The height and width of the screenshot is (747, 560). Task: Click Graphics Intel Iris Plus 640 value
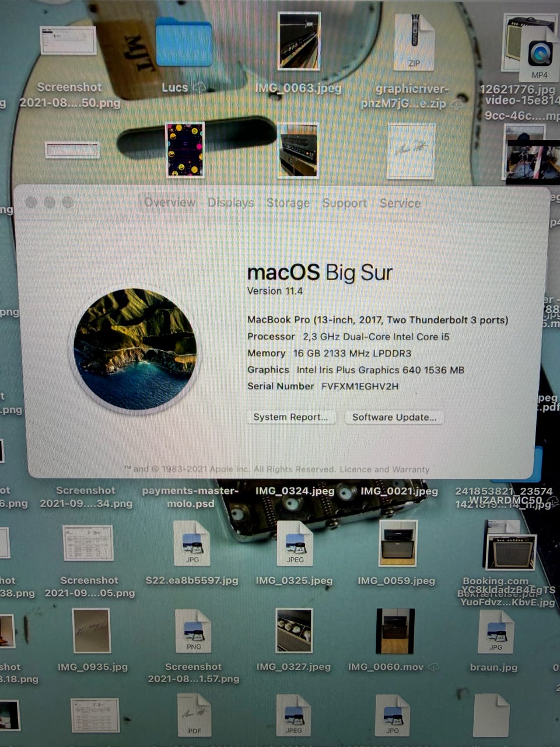click(380, 370)
